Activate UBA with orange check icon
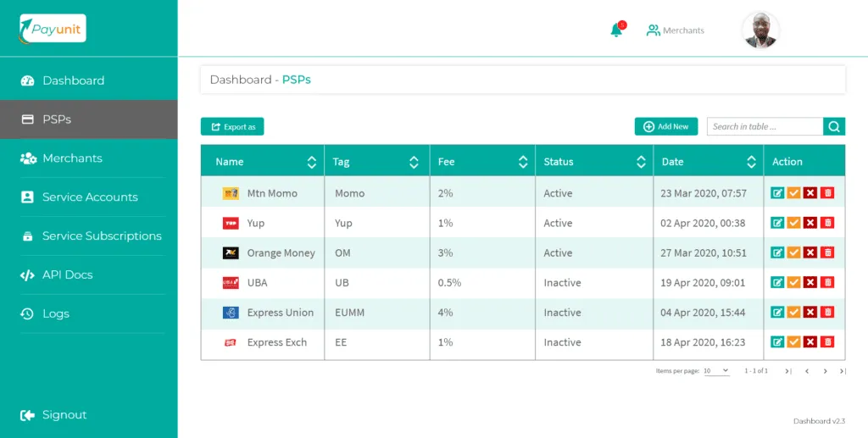Image resolution: width=868 pixels, height=438 pixels. [793, 283]
